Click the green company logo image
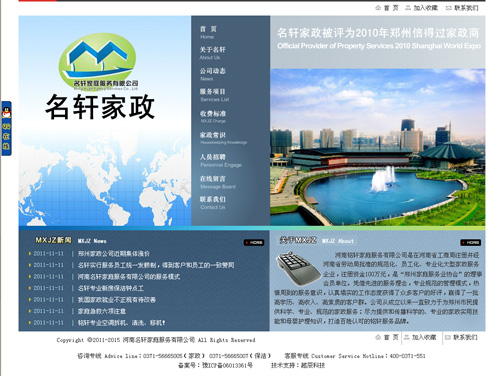Screen dimensions: 500x376 click(98, 61)
